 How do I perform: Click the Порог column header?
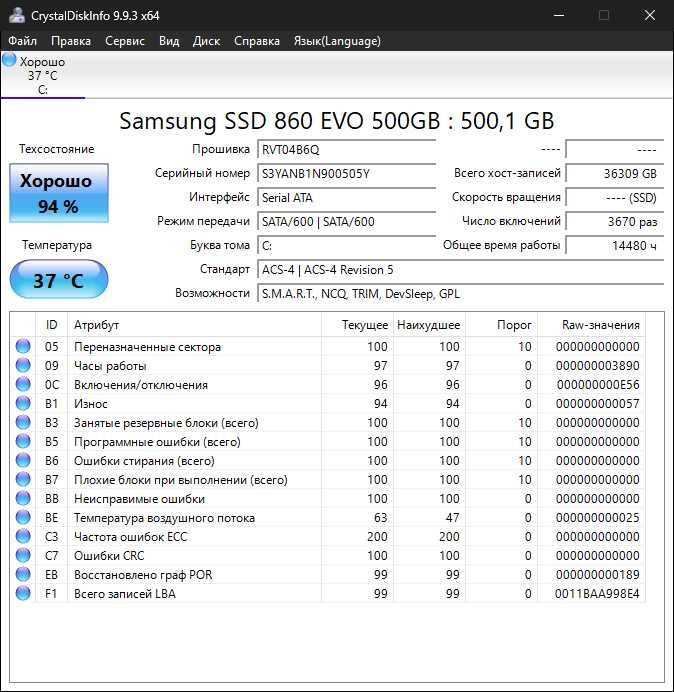click(x=501, y=325)
